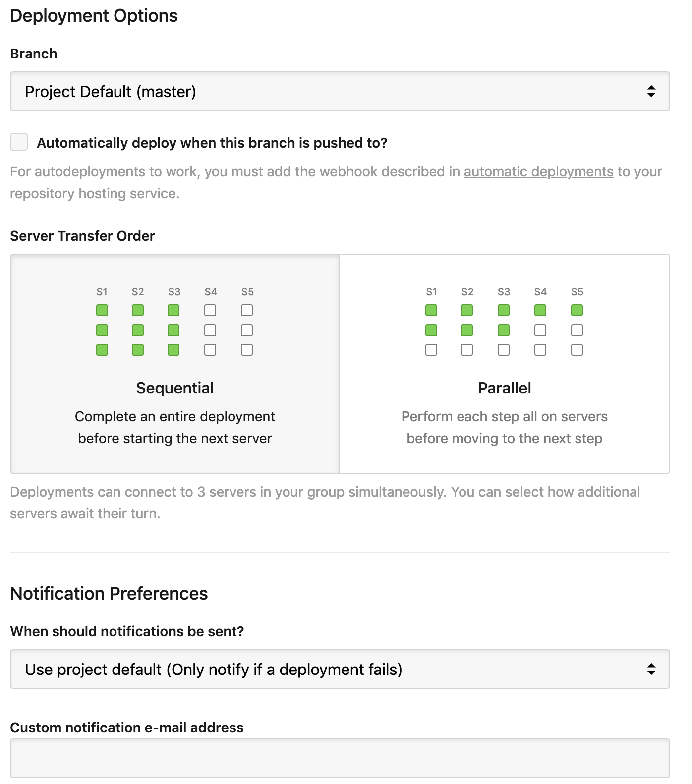The height and width of the screenshot is (784, 692).
Task: Click the Parallel diagram's top S5 green square
Action: pyautogui.click(x=577, y=310)
